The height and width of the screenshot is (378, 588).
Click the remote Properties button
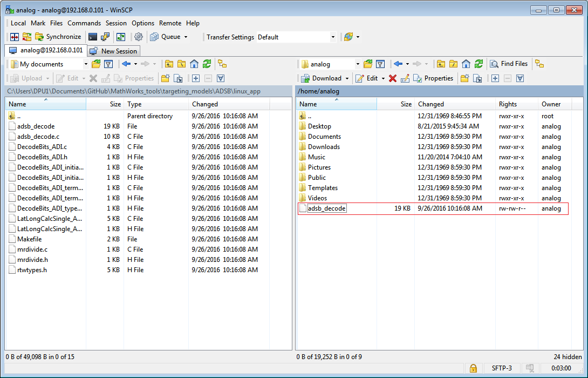point(433,78)
